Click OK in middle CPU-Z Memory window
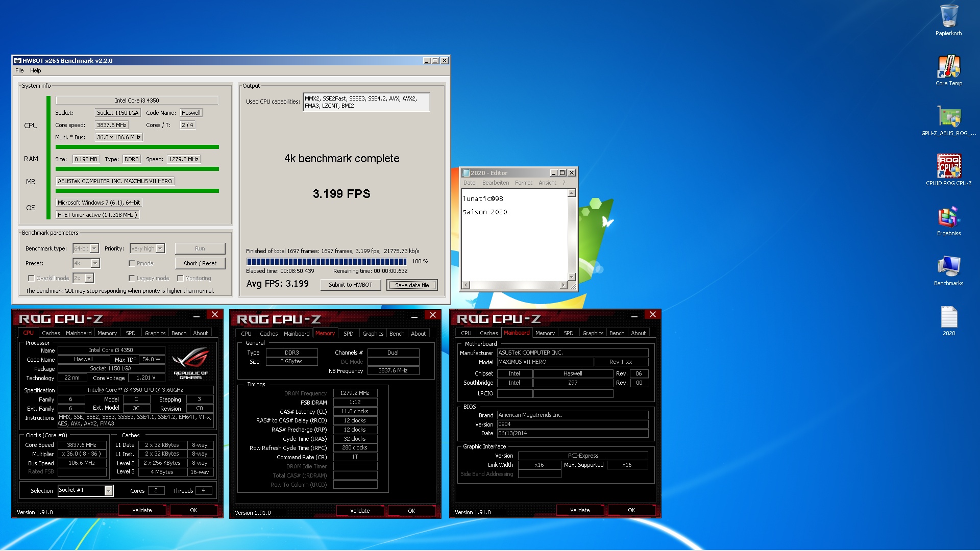Screen dimensions: 980x551 [411, 511]
